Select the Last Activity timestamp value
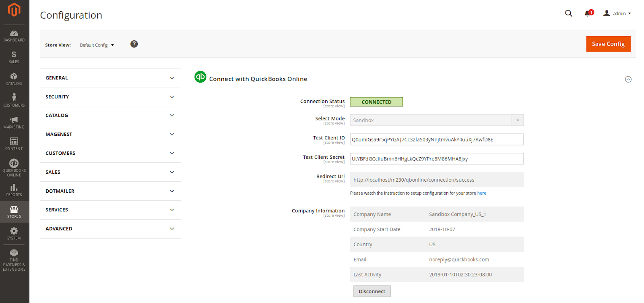The width and height of the screenshot is (644, 303). 460,275
